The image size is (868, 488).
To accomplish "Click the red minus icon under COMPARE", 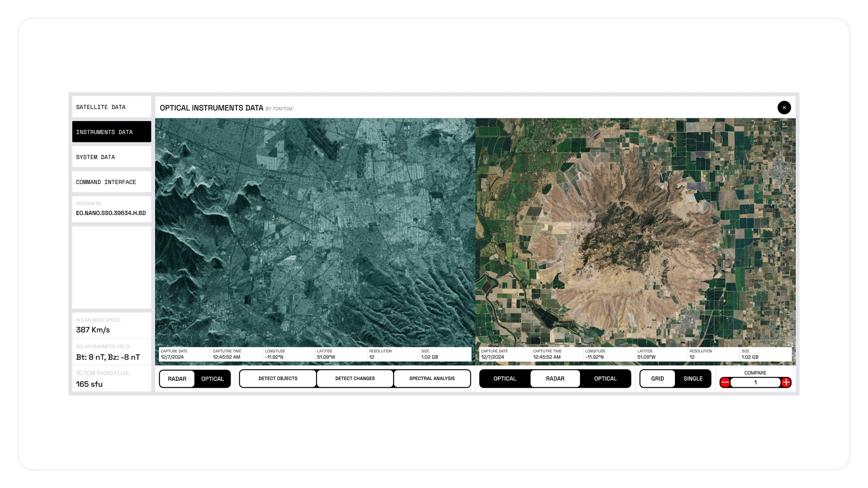I will pos(725,382).
